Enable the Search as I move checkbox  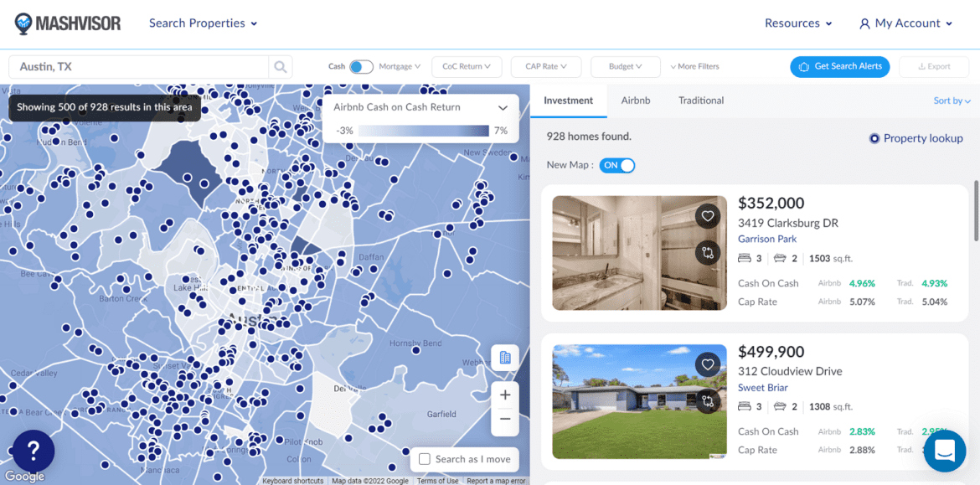click(x=426, y=459)
